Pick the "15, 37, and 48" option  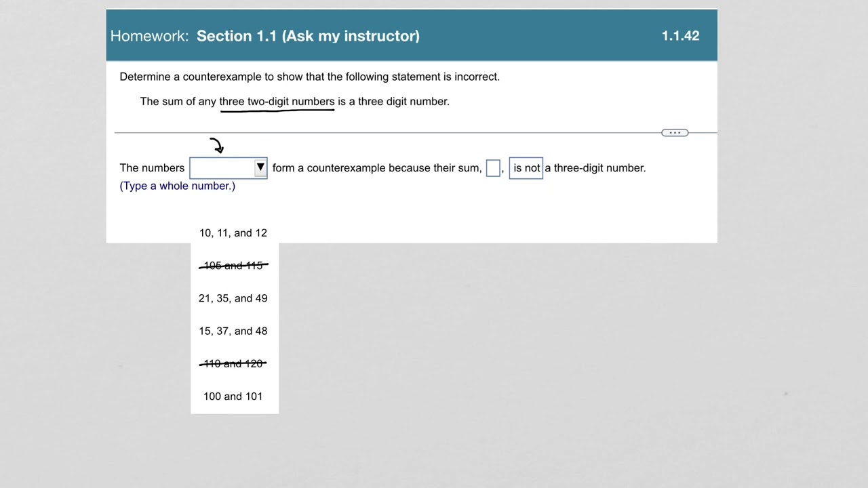(233, 331)
